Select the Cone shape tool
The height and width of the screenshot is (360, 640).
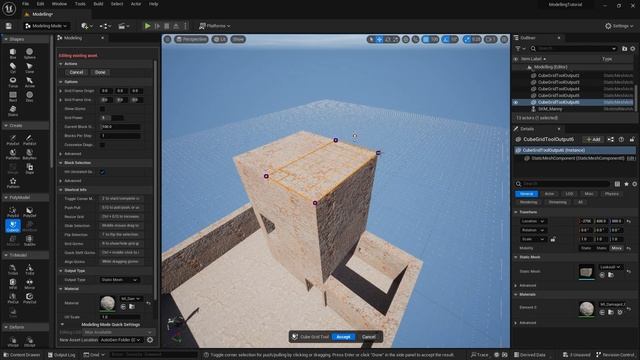pos(29,68)
